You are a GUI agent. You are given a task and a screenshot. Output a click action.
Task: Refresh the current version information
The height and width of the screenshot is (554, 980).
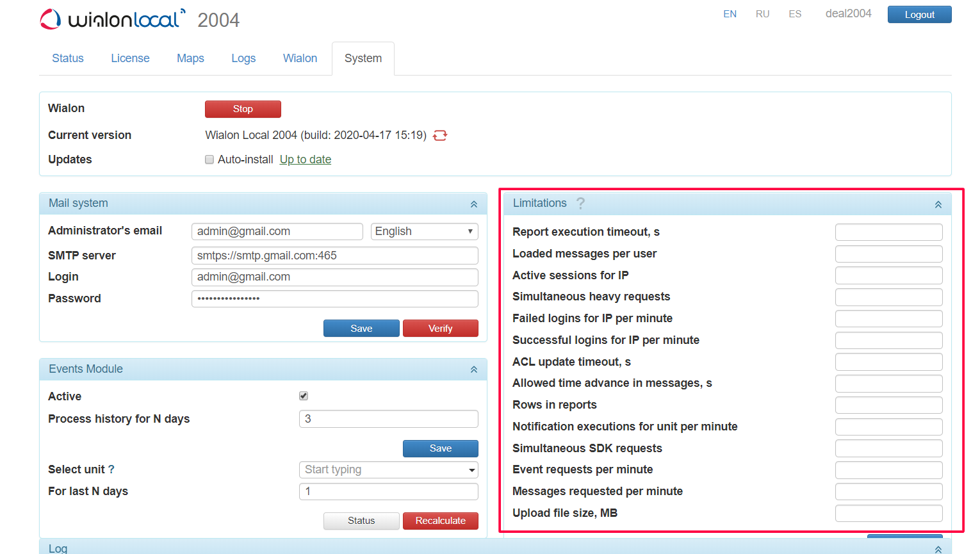tap(440, 135)
